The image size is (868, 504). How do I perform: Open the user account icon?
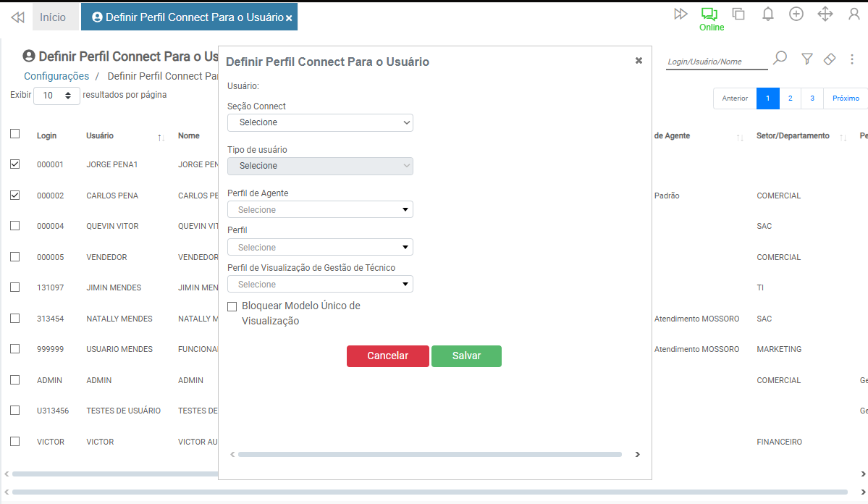click(x=854, y=14)
